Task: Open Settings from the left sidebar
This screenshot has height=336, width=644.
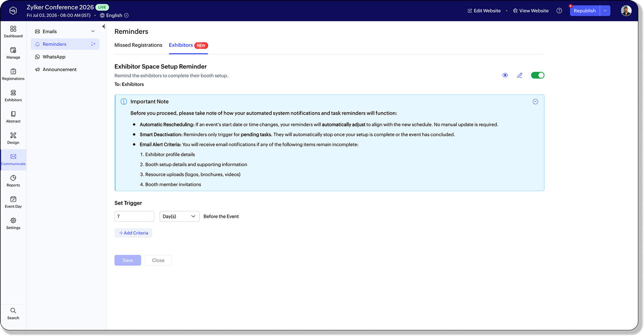Action: (x=13, y=223)
